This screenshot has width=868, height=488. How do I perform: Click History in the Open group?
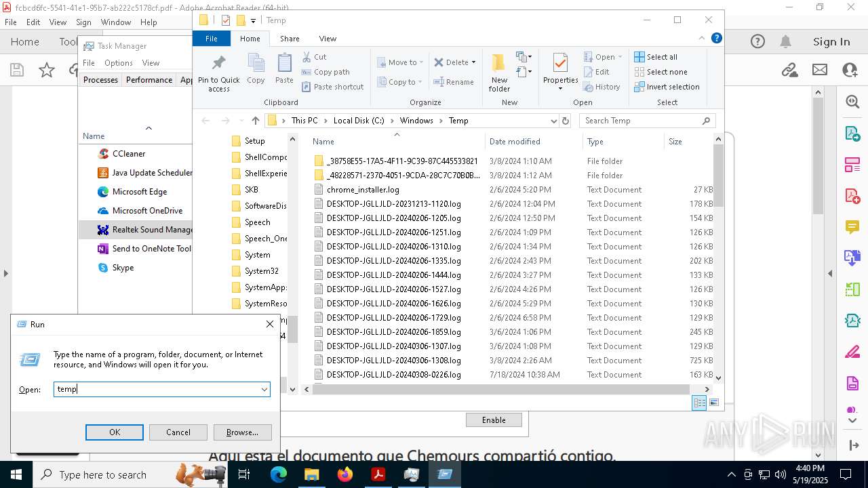pos(601,87)
